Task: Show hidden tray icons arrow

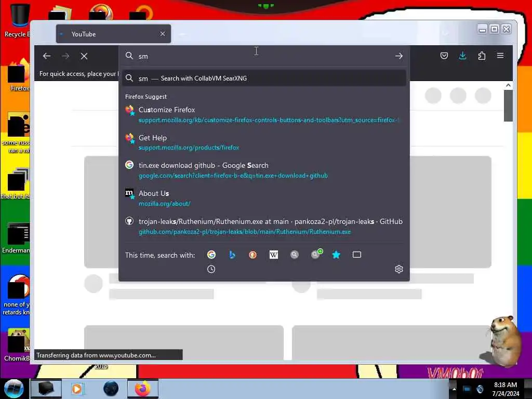Action: point(454,389)
